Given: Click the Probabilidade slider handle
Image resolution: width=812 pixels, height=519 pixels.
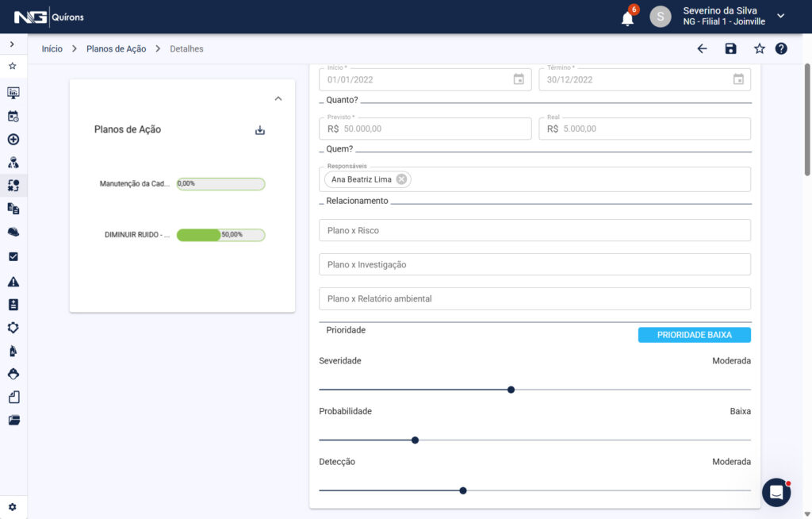Looking at the screenshot, I should [415, 440].
